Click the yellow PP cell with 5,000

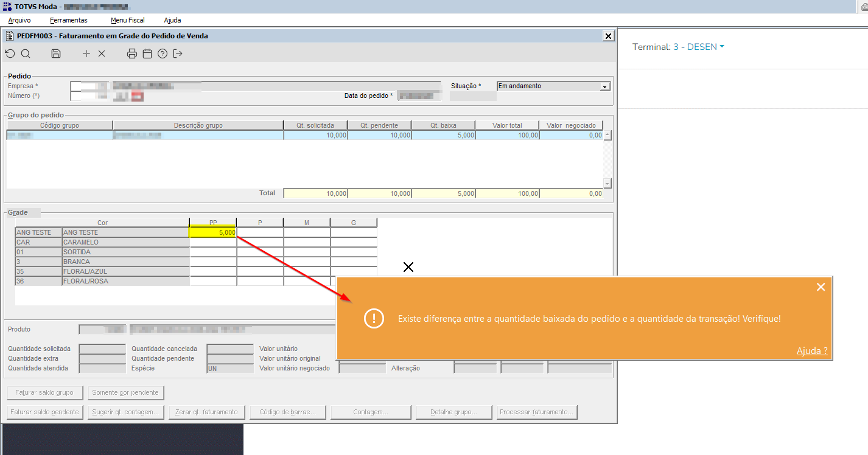[x=212, y=232]
